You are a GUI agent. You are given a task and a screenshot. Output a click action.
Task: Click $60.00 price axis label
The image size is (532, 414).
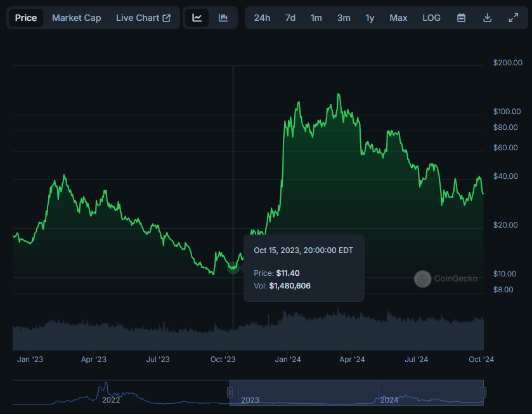505,148
